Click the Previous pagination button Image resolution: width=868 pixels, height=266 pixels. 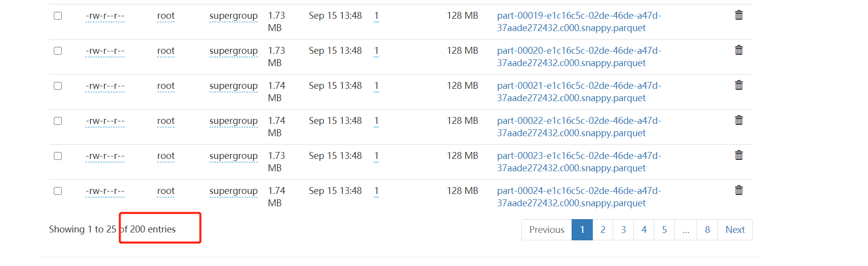[x=546, y=229]
